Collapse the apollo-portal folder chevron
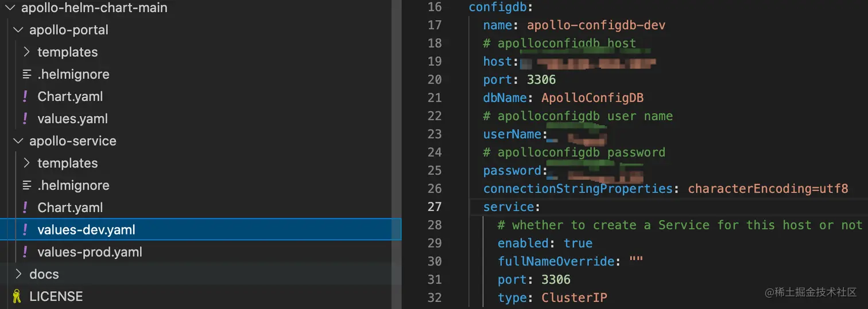 click(18, 30)
